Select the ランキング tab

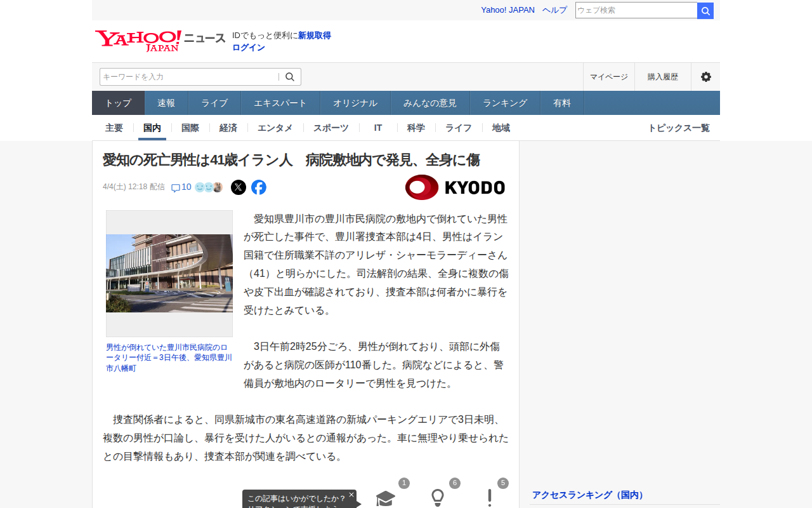[x=505, y=103]
